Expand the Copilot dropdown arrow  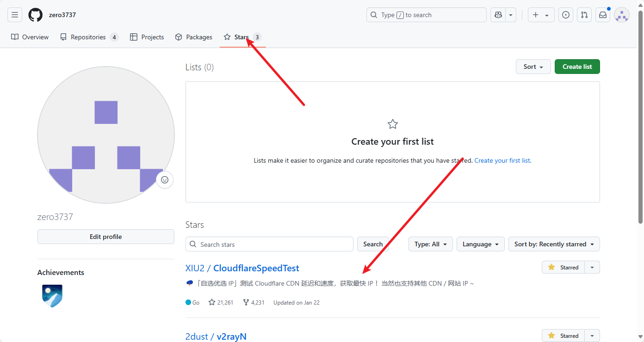[x=511, y=15]
